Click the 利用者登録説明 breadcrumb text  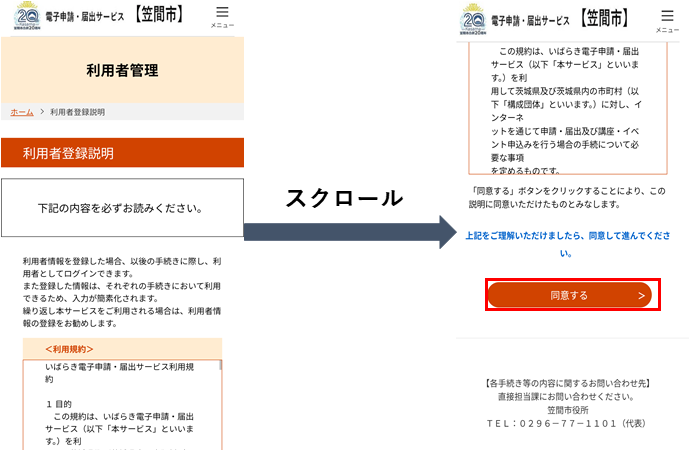(77, 112)
